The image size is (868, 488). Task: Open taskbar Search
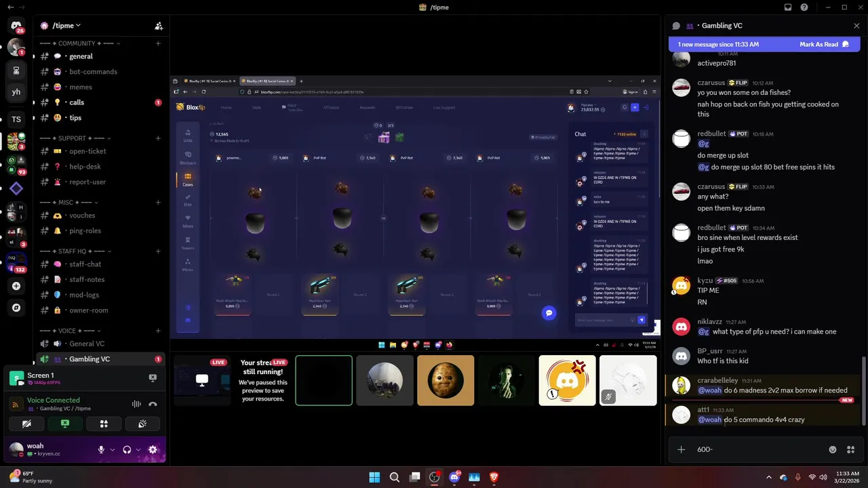click(394, 477)
